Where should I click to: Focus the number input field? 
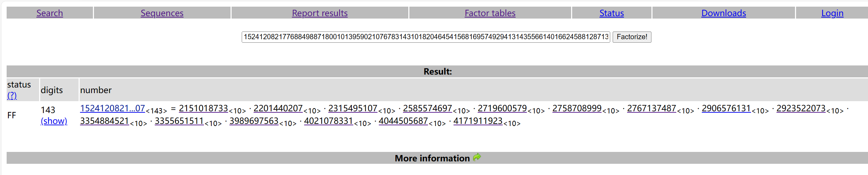pyautogui.click(x=426, y=37)
